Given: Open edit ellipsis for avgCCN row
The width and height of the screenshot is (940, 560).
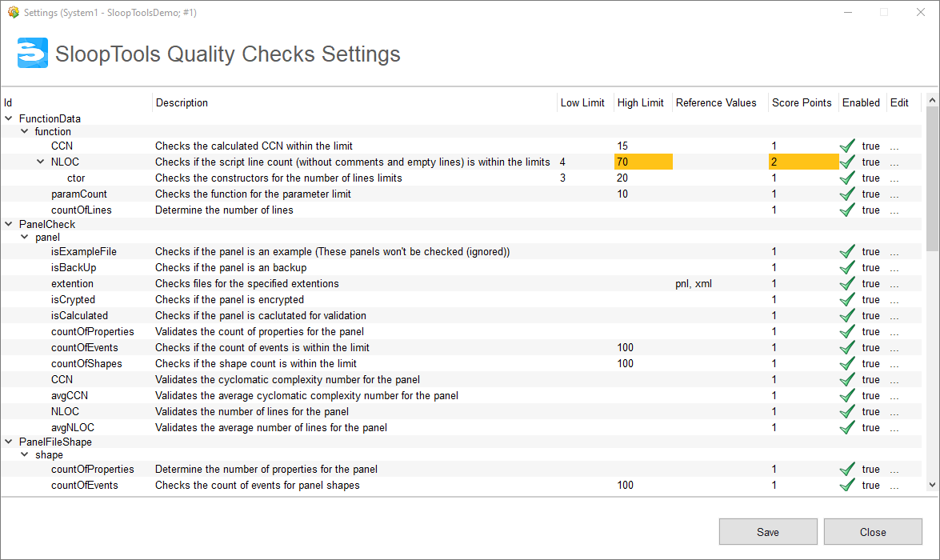Looking at the screenshot, I should point(894,397).
